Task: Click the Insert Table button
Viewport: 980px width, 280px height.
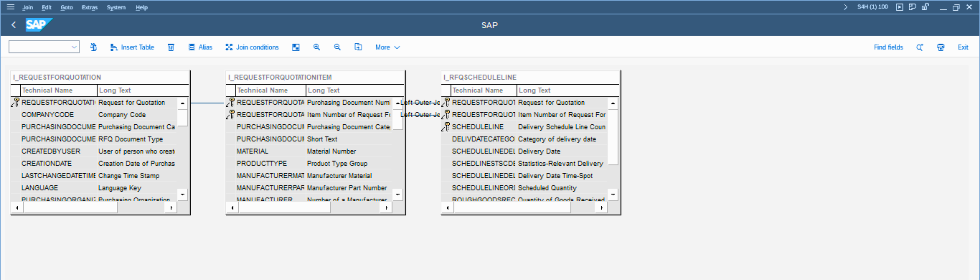Action: pos(132,47)
